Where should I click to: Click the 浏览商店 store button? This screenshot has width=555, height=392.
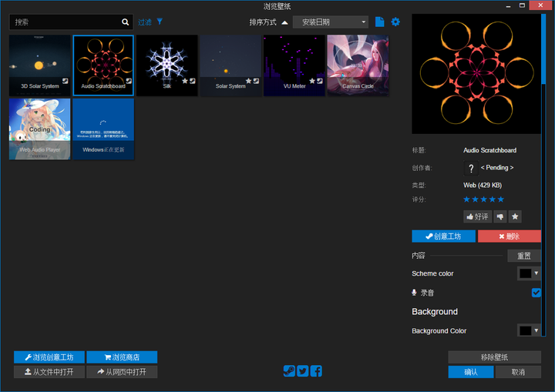click(122, 357)
